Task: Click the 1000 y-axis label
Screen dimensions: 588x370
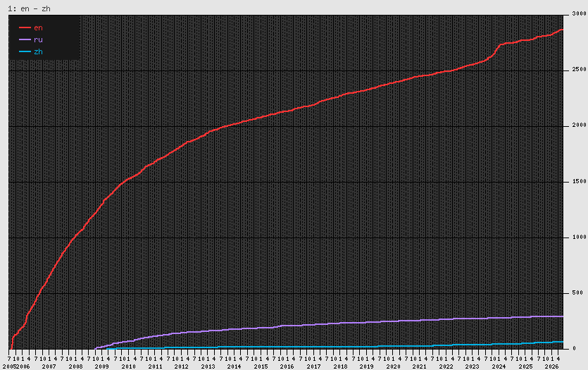Action: (x=580, y=238)
